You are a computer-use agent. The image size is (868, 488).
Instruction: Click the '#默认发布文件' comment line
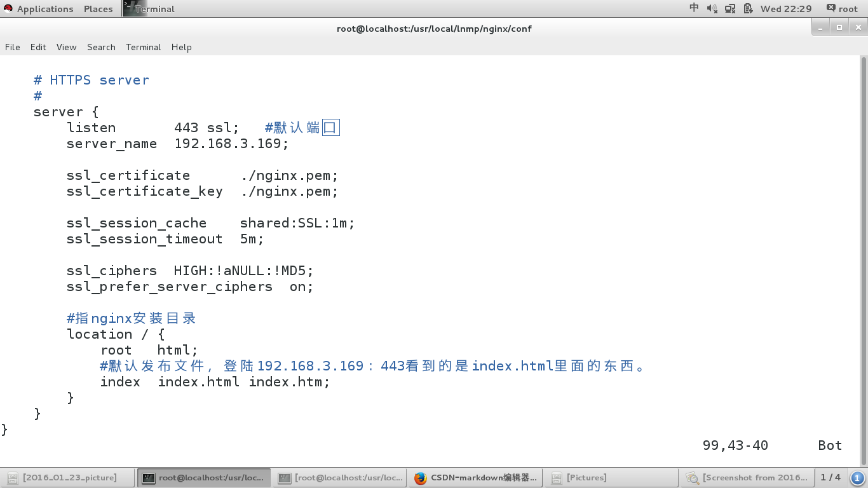[x=372, y=366]
